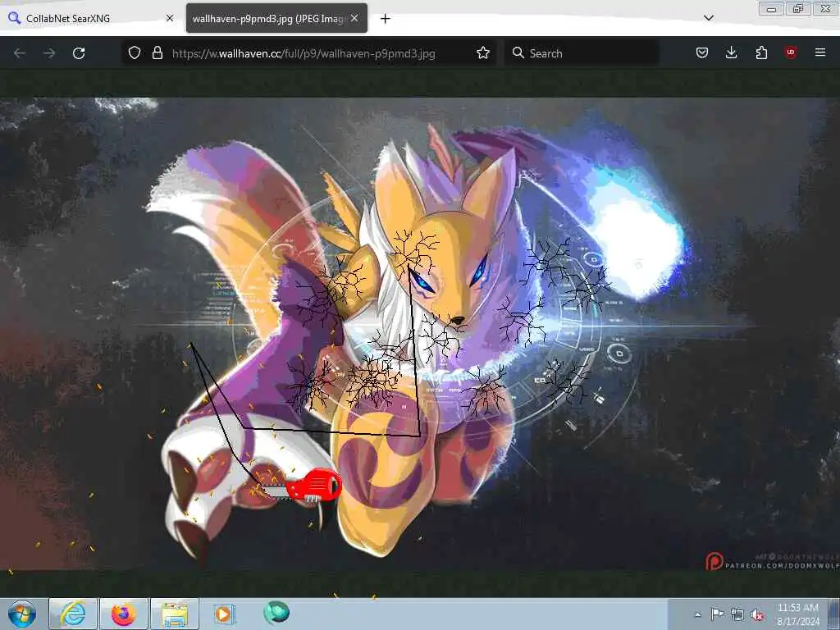This screenshot has height=630, width=840.
Task: Click the displayed wallpaper image
Action: 420,334
